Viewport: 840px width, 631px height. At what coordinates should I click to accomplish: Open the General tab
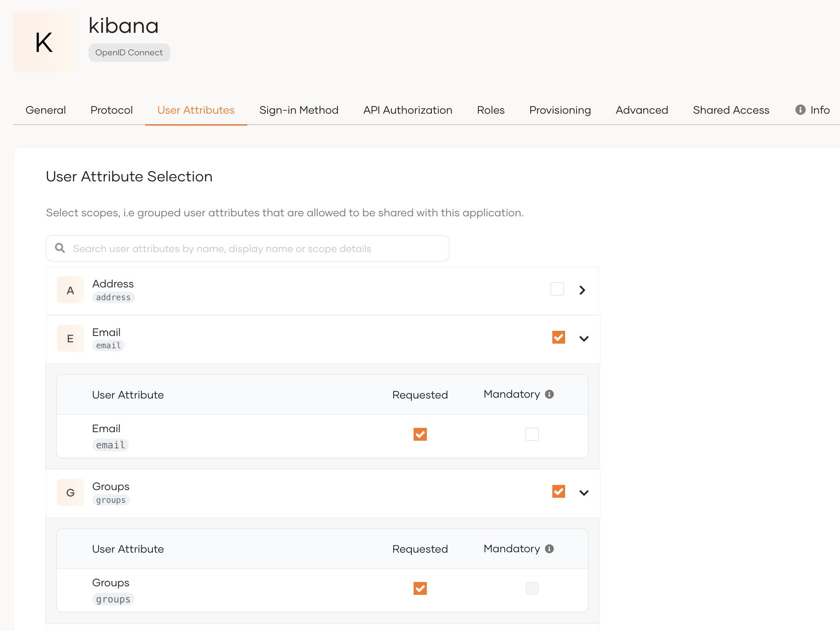(46, 110)
